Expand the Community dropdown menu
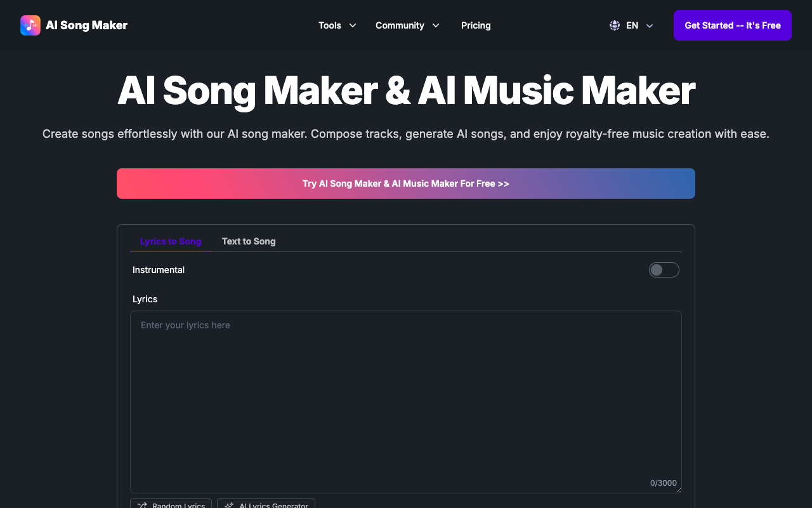The width and height of the screenshot is (812, 508). 407,25
